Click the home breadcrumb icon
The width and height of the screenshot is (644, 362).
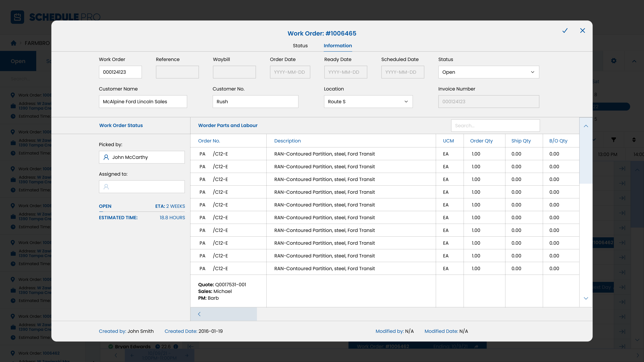[14, 43]
